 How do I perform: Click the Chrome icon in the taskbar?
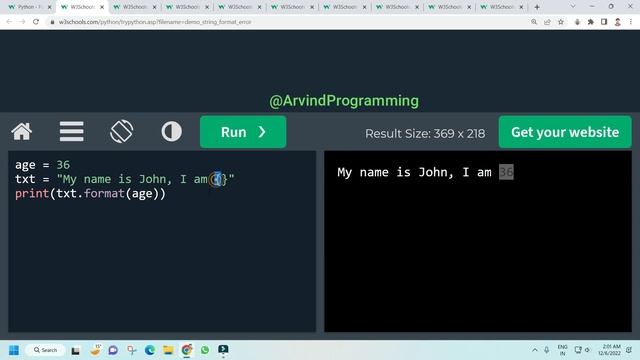pos(187,350)
